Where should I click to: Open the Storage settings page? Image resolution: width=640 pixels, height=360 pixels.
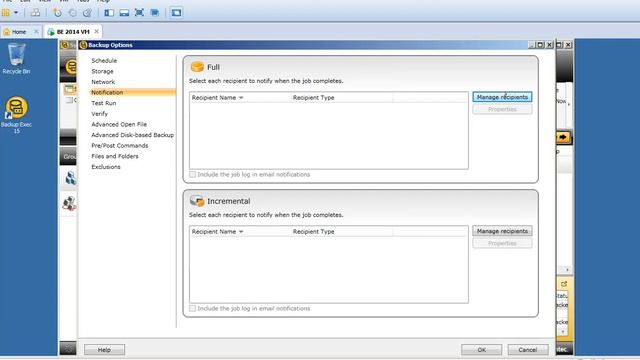102,71
